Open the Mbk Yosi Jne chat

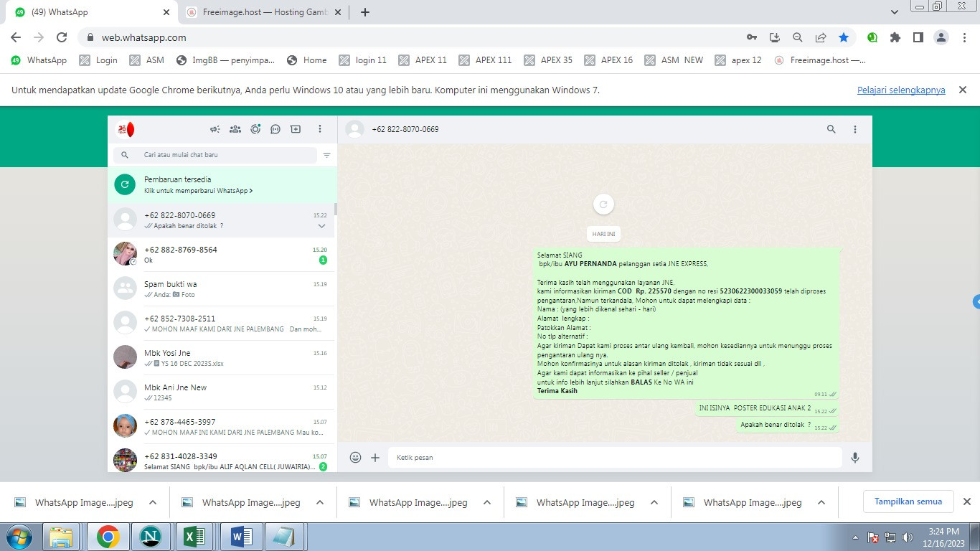tap(222, 358)
